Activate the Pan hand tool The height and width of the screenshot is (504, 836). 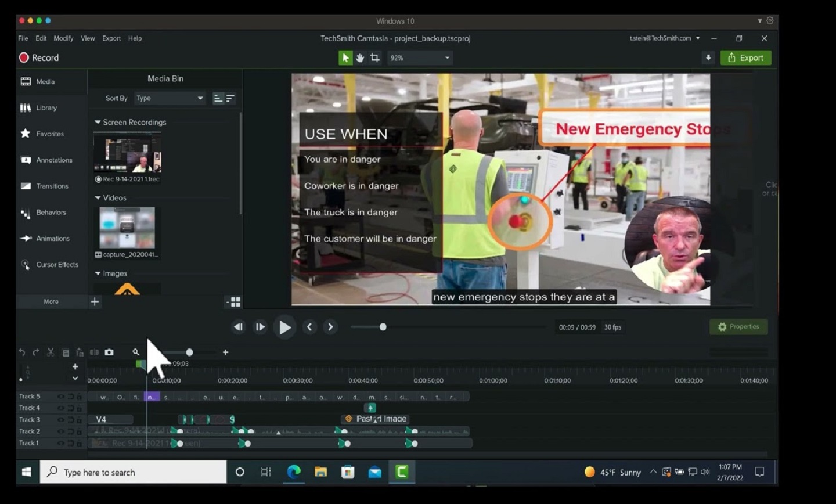coord(360,57)
